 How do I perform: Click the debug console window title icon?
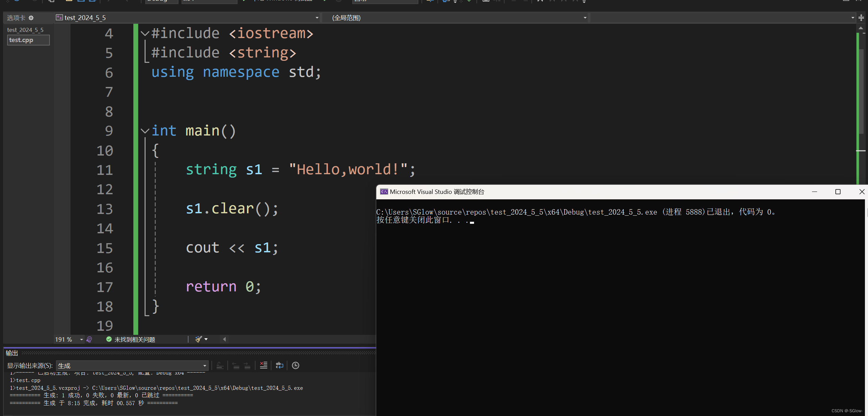(384, 192)
